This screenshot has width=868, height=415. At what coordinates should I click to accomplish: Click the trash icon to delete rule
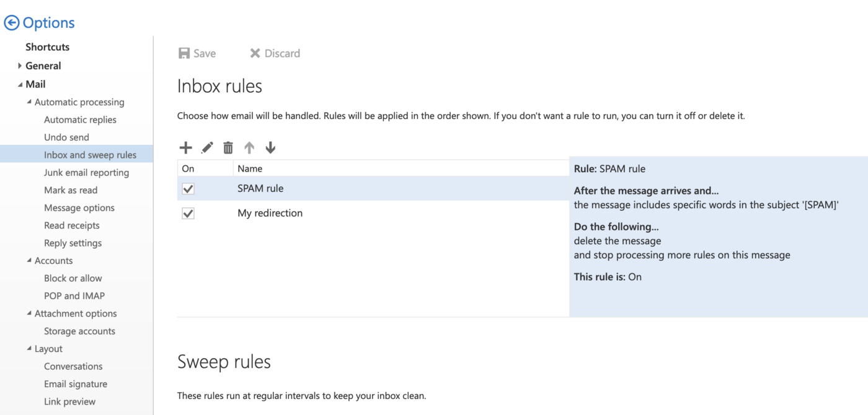[x=228, y=147]
